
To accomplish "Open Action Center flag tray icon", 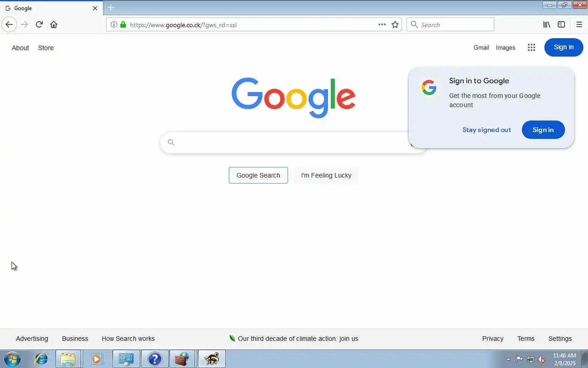I will 519,359.
